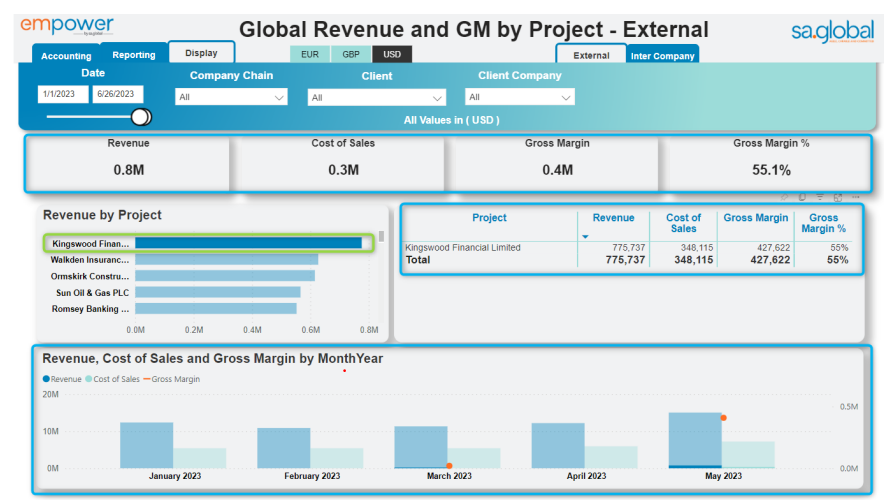Click the date range slider handle
The height and width of the screenshot is (504, 884).
pyautogui.click(x=140, y=117)
